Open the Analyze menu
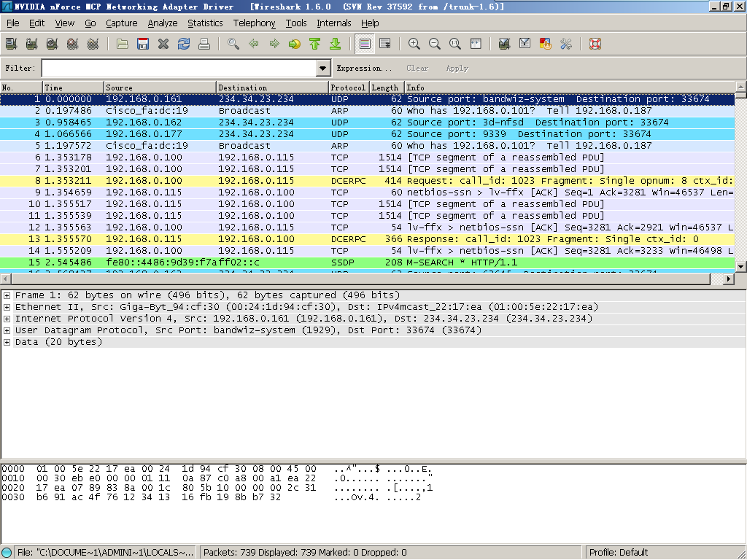 pyautogui.click(x=163, y=23)
